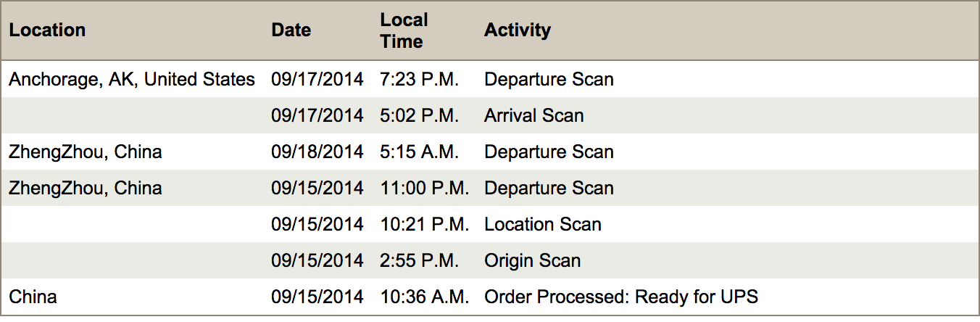Click the 10:36 A.M. time cell
Screen dimensions: 980x322
click(x=425, y=297)
